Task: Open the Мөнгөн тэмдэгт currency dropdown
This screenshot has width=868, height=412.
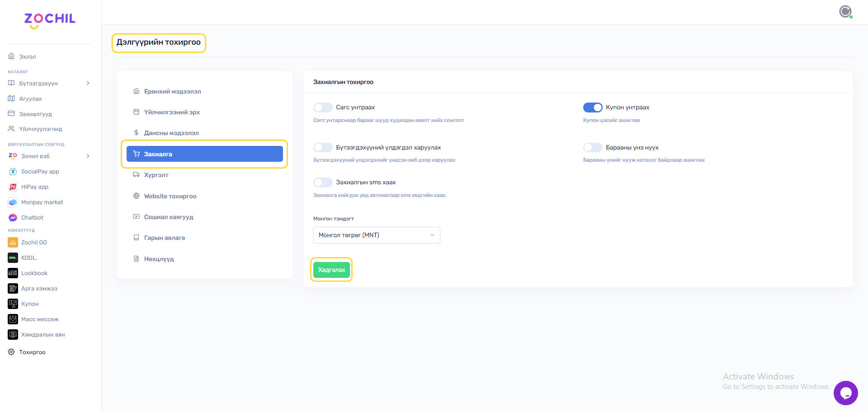Action: tap(376, 235)
